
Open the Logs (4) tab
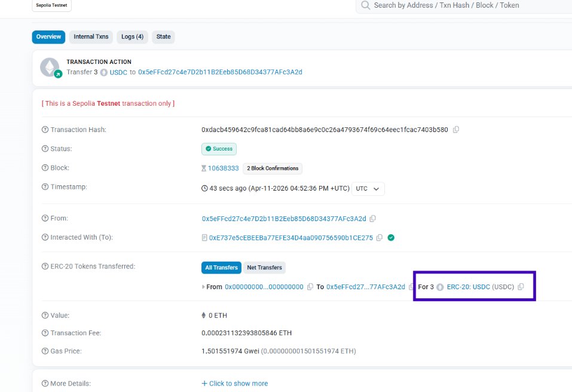tap(132, 37)
